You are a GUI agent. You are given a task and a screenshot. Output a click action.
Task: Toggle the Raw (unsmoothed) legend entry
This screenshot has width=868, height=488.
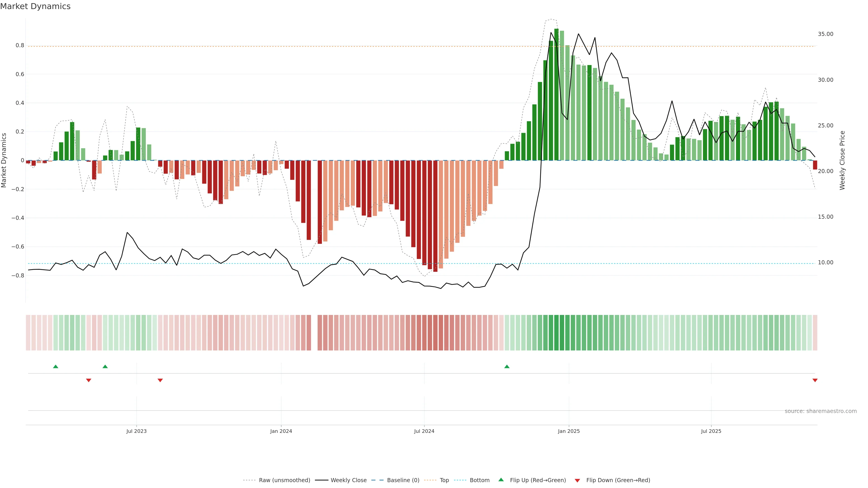(284, 480)
